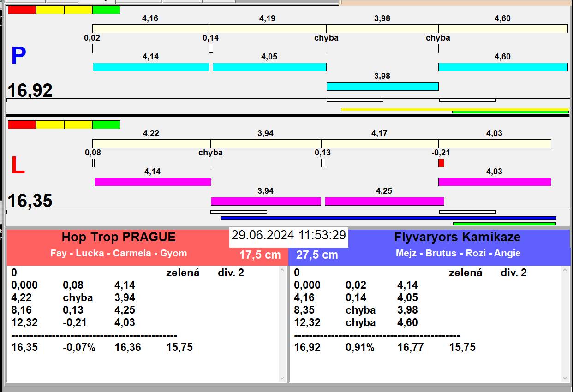Click the red start light in lane P
The width and height of the screenshot is (573, 392).
point(22,10)
